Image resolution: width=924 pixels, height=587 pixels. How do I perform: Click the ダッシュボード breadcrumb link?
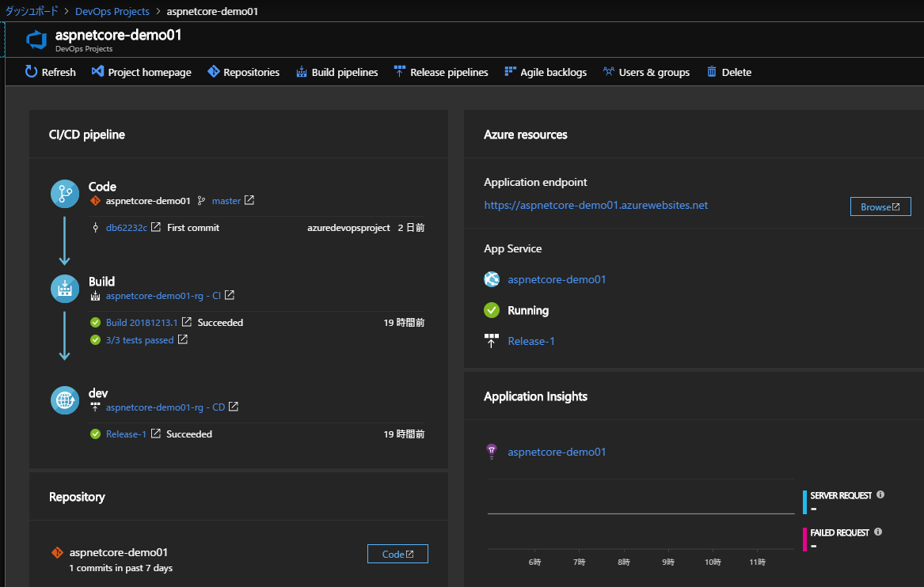[32, 11]
